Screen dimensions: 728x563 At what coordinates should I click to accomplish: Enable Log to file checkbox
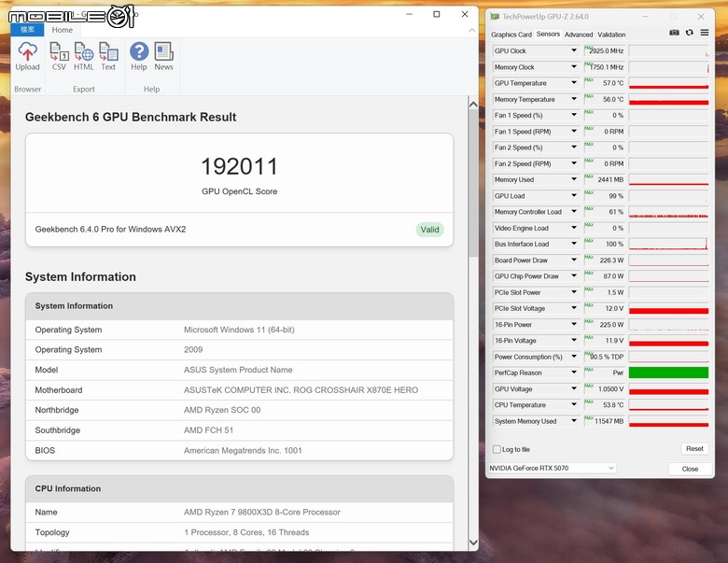pyautogui.click(x=497, y=449)
